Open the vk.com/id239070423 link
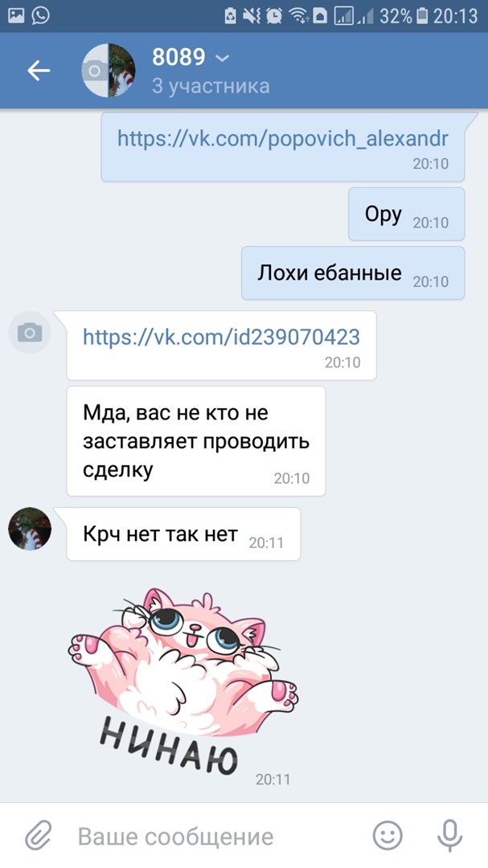 221,336
